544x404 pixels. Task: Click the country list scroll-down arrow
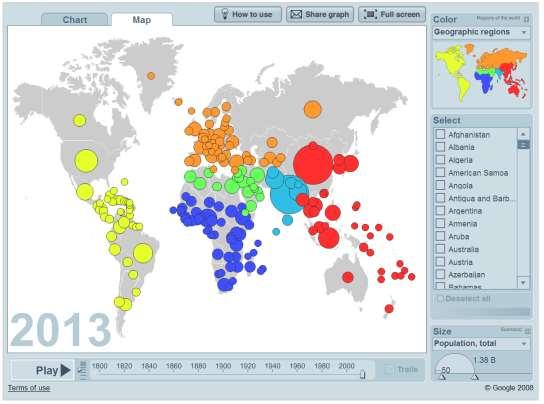click(523, 283)
